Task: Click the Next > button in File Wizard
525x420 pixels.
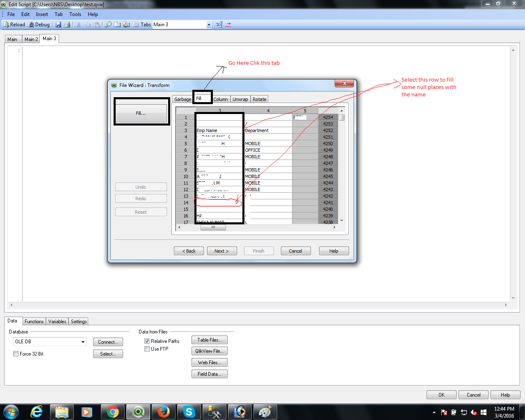Action: 222,251
